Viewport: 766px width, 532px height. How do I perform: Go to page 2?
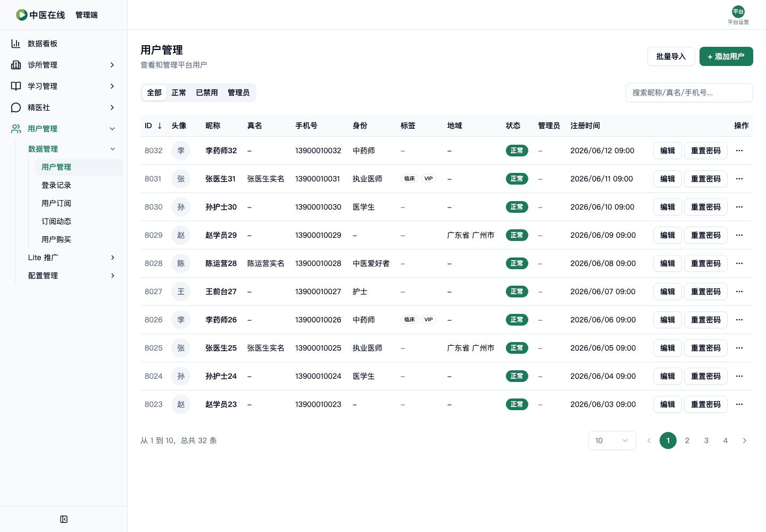[687, 440]
